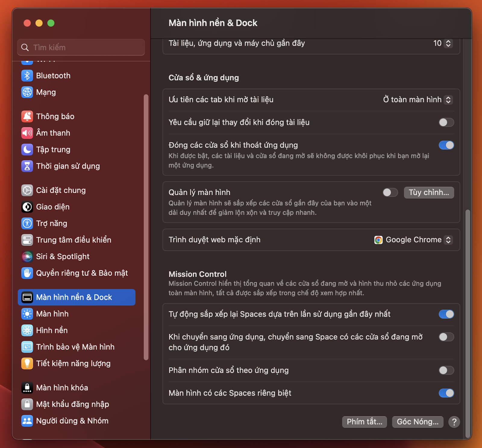Click the Tìm kiếm search field
Screen dimensions: 482x448
[x=81, y=47]
